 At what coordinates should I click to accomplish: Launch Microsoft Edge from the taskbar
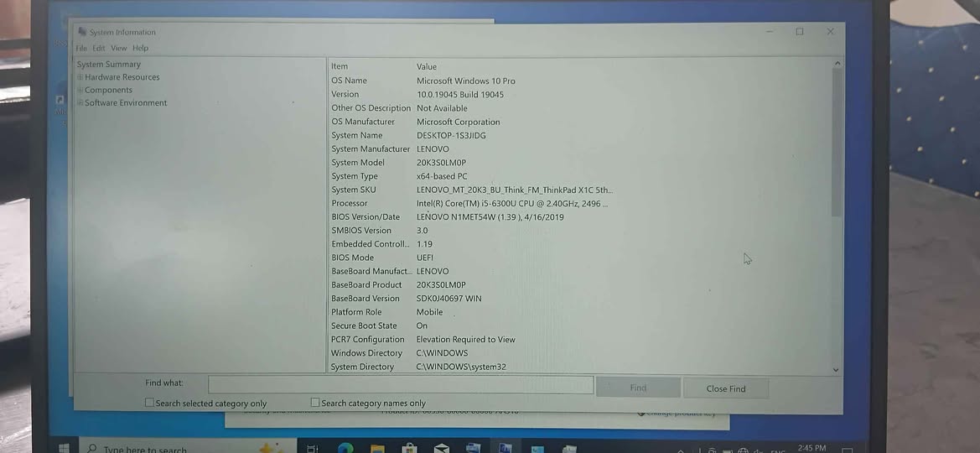coord(345,449)
